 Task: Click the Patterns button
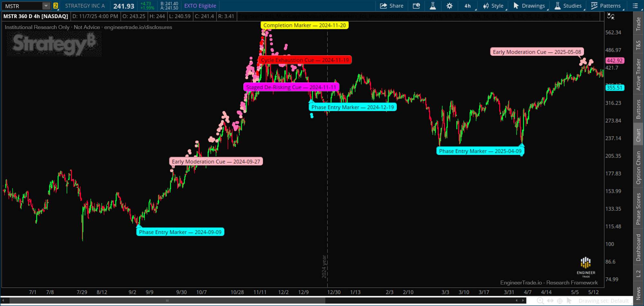(x=606, y=6)
